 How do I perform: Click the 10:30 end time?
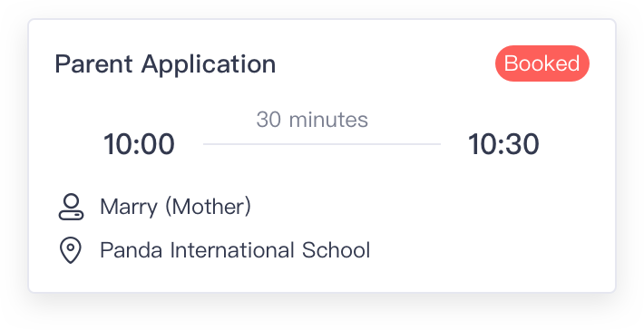(x=503, y=144)
